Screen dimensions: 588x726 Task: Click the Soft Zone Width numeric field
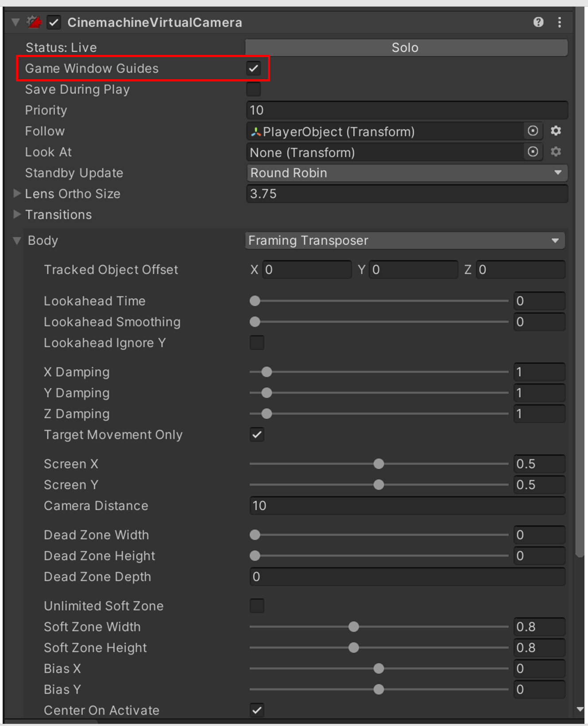pos(539,627)
